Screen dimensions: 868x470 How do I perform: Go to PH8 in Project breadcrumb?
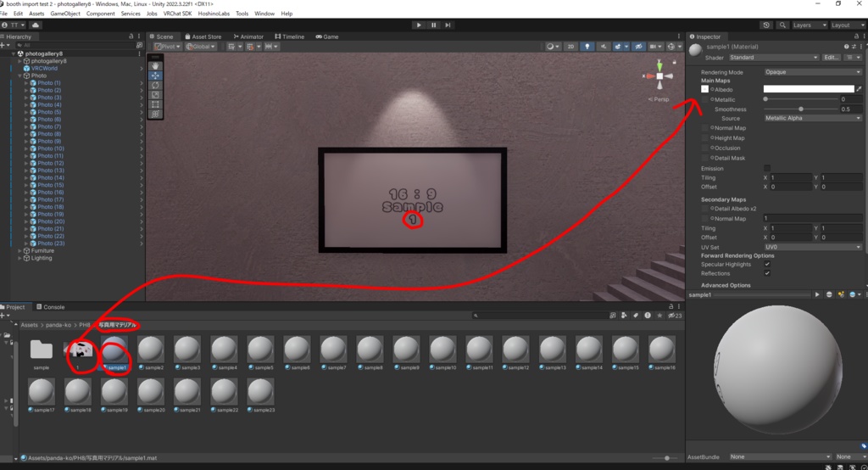(x=85, y=325)
